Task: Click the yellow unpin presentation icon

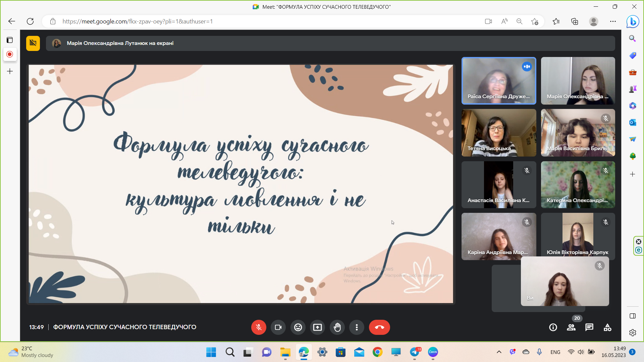Action: click(33, 43)
